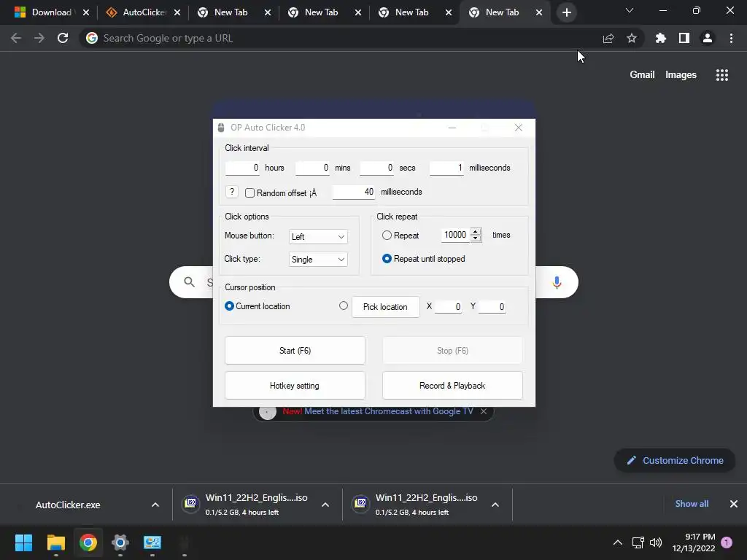Screen dimensions: 747x560
Task: Close the downloads bar
Action: tap(734, 504)
